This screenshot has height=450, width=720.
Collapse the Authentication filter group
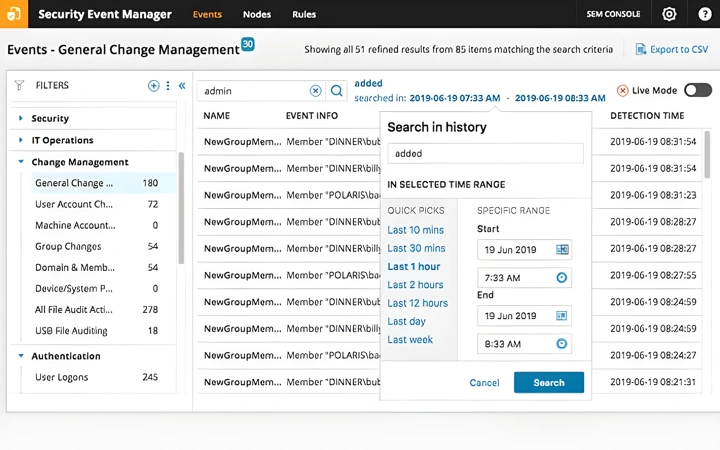click(x=21, y=356)
